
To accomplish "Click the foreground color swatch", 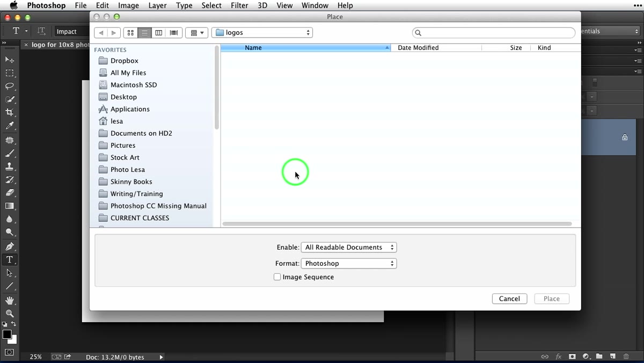I will 6,335.
